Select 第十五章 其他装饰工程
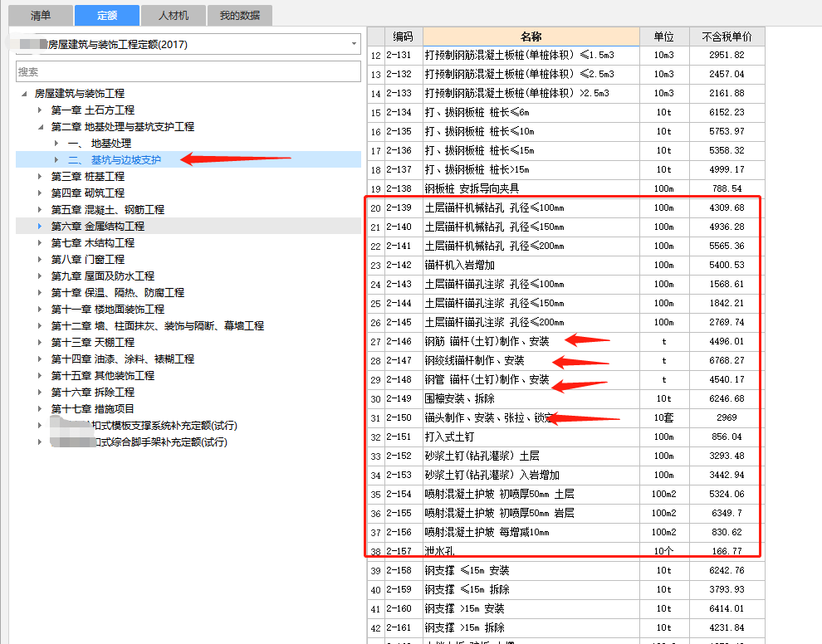 tap(103, 376)
